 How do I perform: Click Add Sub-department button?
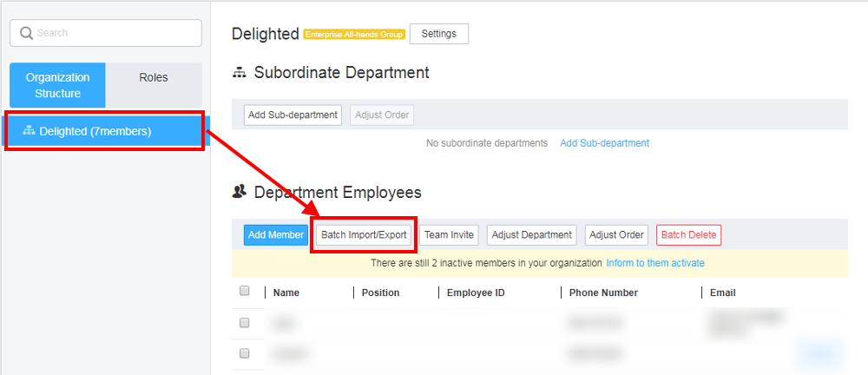coord(293,115)
